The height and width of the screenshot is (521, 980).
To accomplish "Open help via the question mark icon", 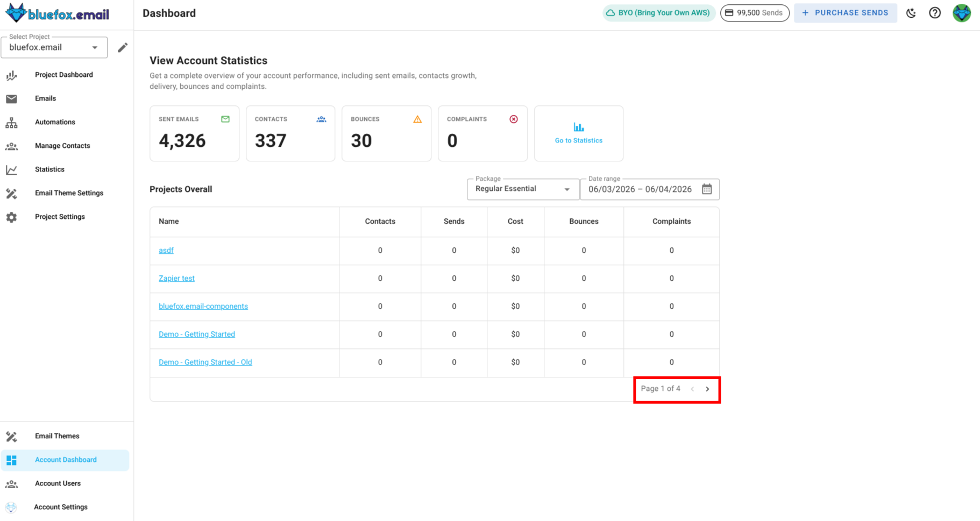I will click(935, 12).
